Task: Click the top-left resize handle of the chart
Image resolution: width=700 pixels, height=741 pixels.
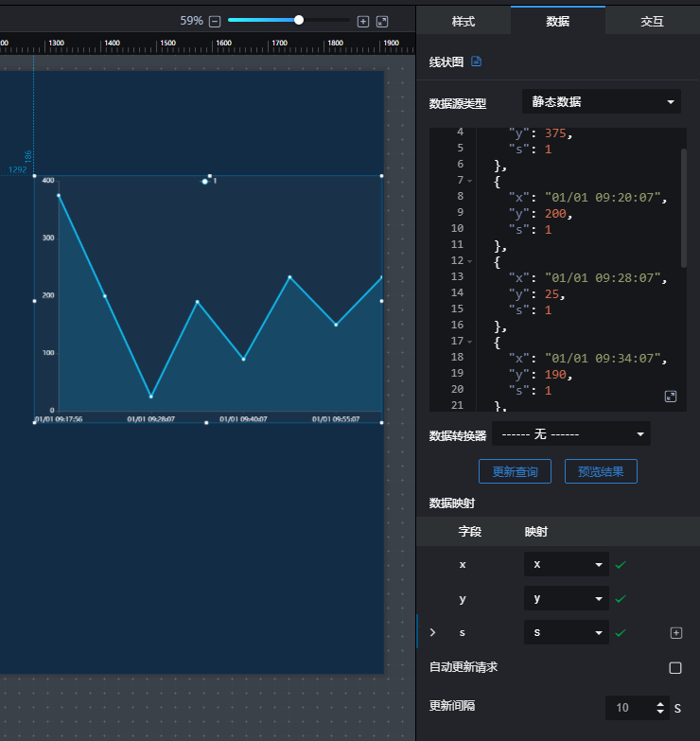Action: (x=34, y=176)
